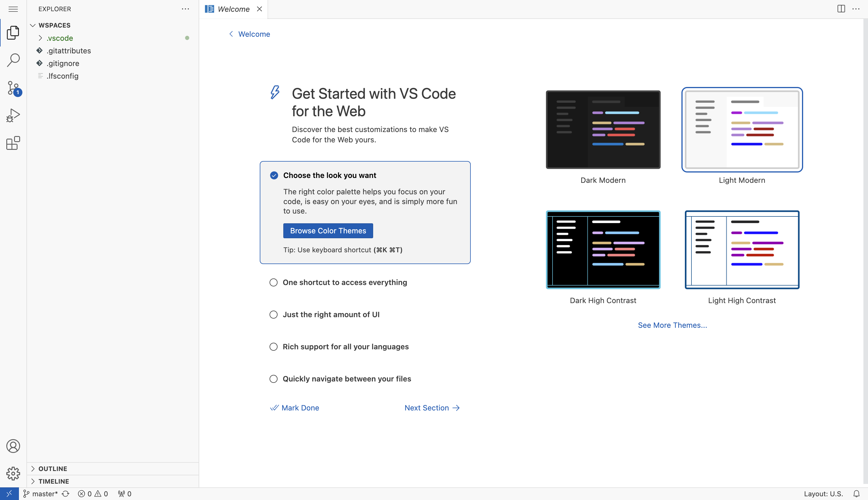Click the master* branch indicator

click(x=40, y=493)
